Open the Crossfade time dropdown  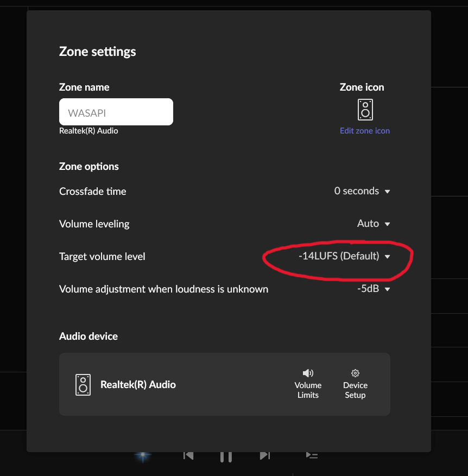point(362,191)
